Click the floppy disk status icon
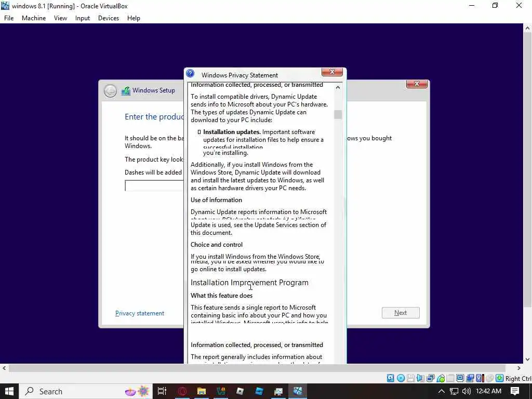Image resolution: width=532 pixels, height=399 pixels. [x=410, y=378]
